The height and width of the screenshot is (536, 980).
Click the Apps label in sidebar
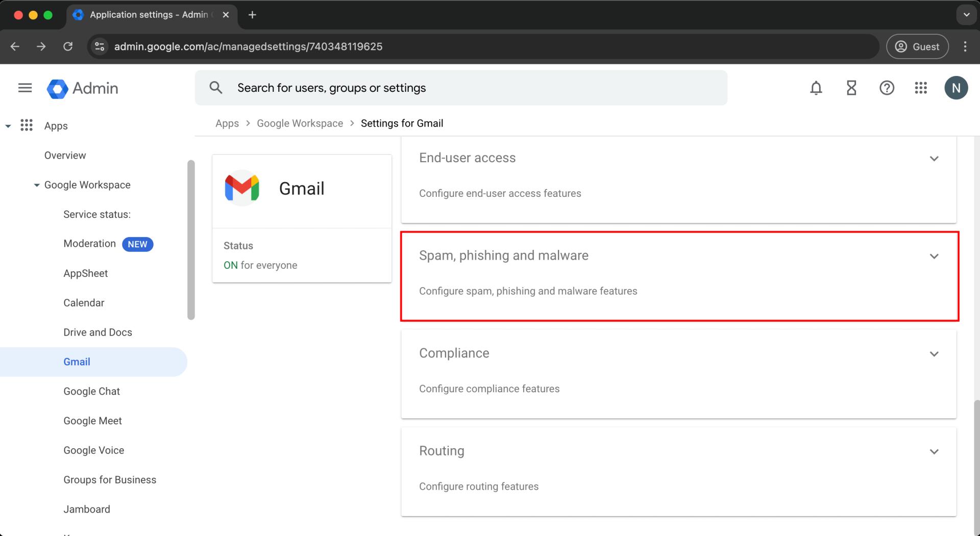pyautogui.click(x=56, y=125)
